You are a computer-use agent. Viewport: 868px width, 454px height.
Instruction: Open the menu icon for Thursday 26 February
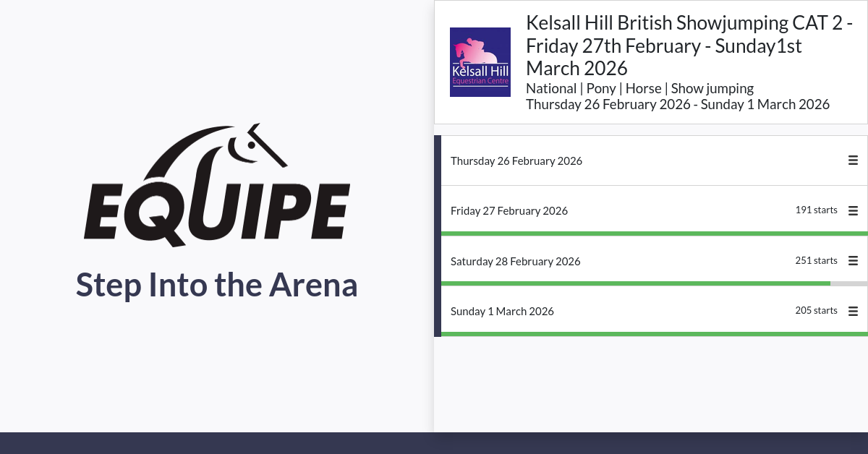853,160
